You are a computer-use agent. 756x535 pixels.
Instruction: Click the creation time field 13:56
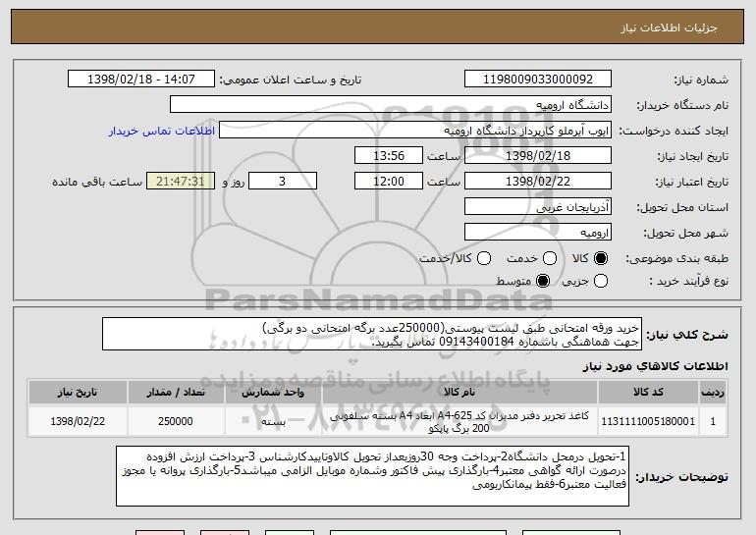[389, 156]
